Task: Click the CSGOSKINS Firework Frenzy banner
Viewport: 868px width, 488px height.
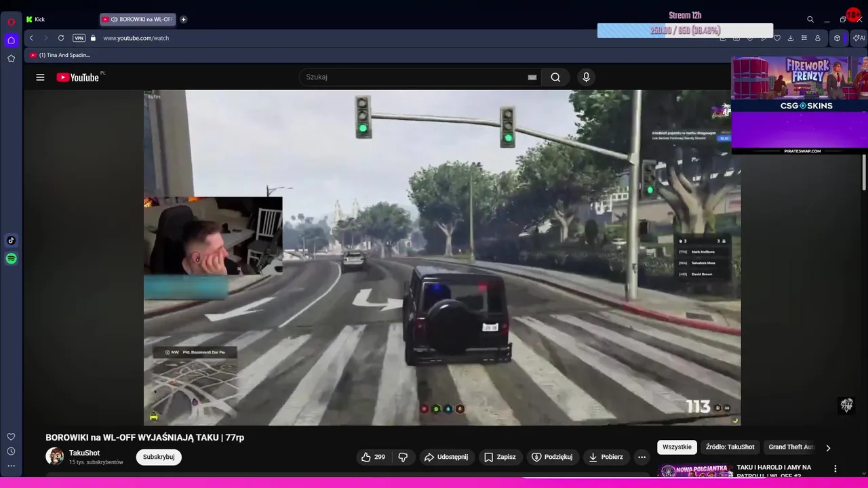Action: [x=800, y=85]
